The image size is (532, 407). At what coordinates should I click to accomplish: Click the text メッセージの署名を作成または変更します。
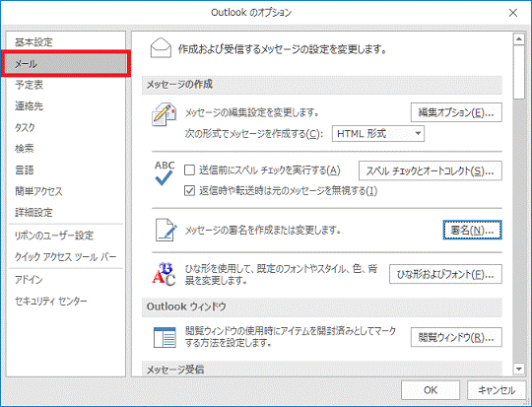point(263,231)
